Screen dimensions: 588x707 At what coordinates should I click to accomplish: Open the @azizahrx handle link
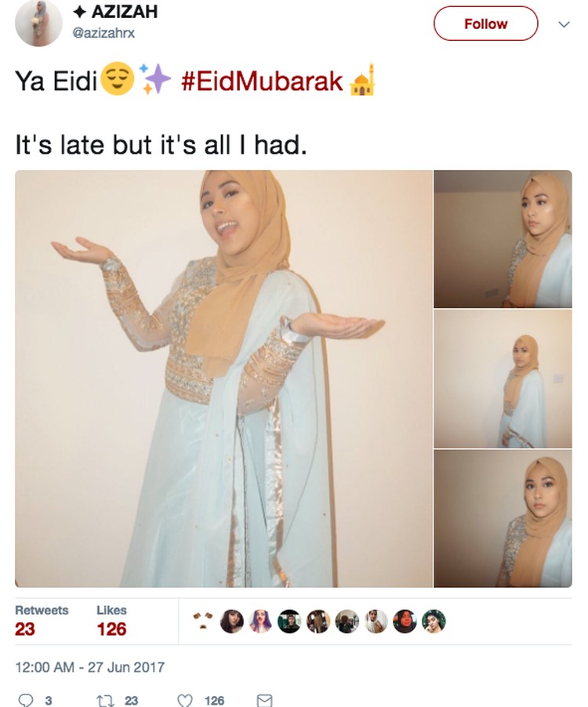click(103, 33)
